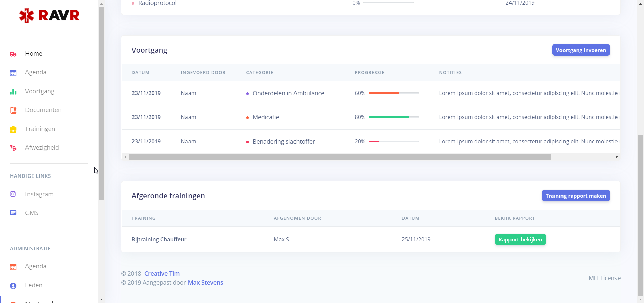
Task: Click the Voortgang table horizontal scrollbar
Action: (x=340, y=157)
